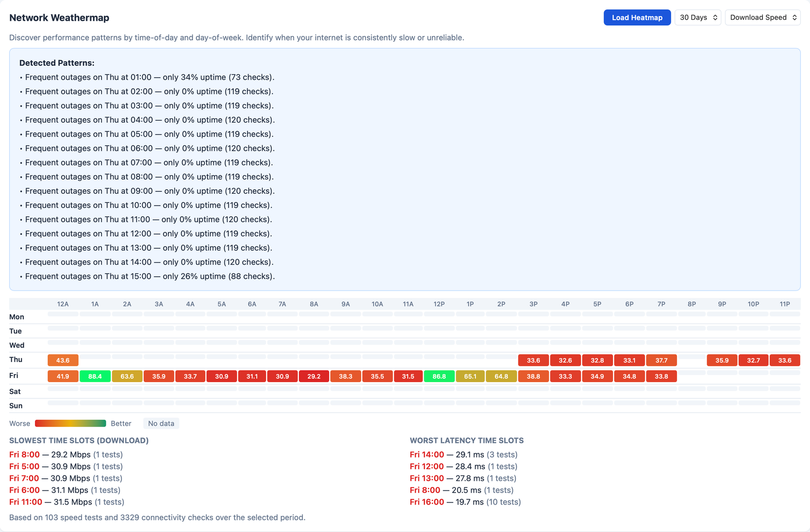Select the yellow 63.6 cell on Friday
810x532 pixels.
coord(127,376)
